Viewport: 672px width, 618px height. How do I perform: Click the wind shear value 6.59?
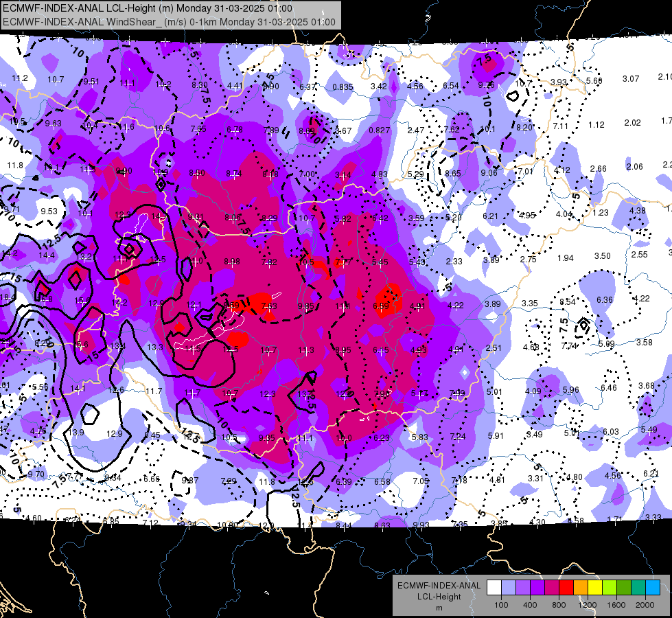click(x=380, y=306)
